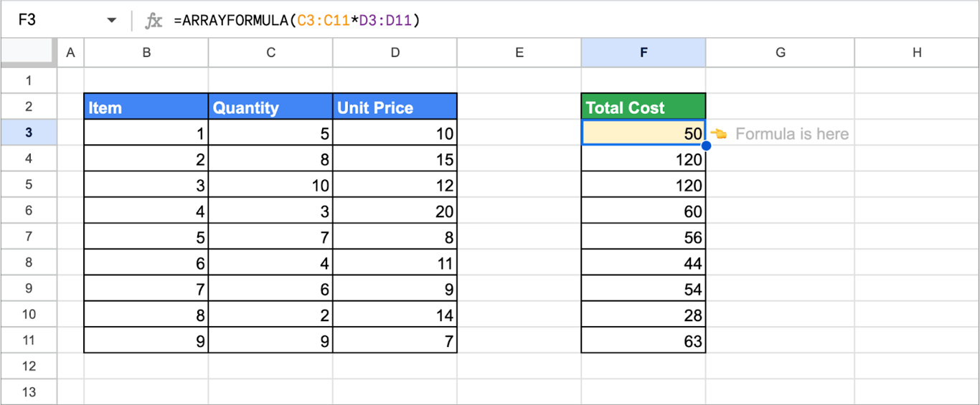
Task: Select Total Cost cell showing 56
Action: [x=644, y=237]
